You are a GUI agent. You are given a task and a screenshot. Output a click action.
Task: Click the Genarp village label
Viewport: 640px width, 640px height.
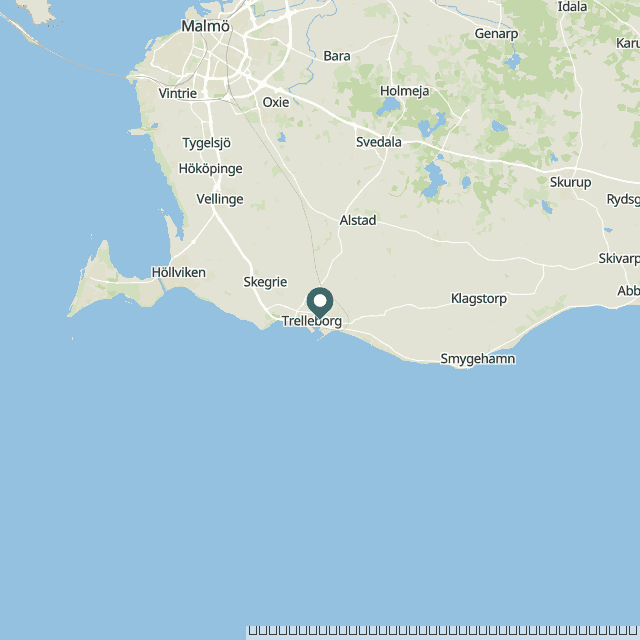(496, 33)
